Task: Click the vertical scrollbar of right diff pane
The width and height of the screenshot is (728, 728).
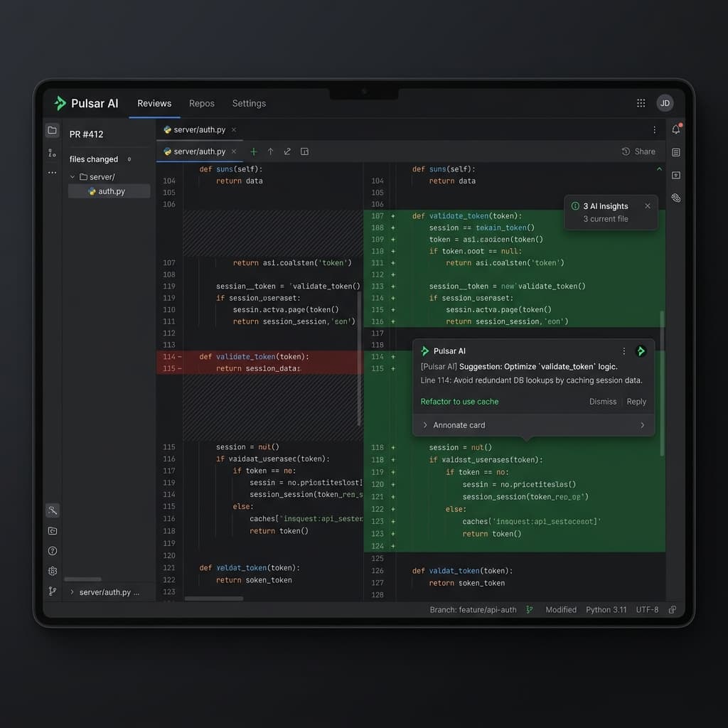Action: [662, 383]
